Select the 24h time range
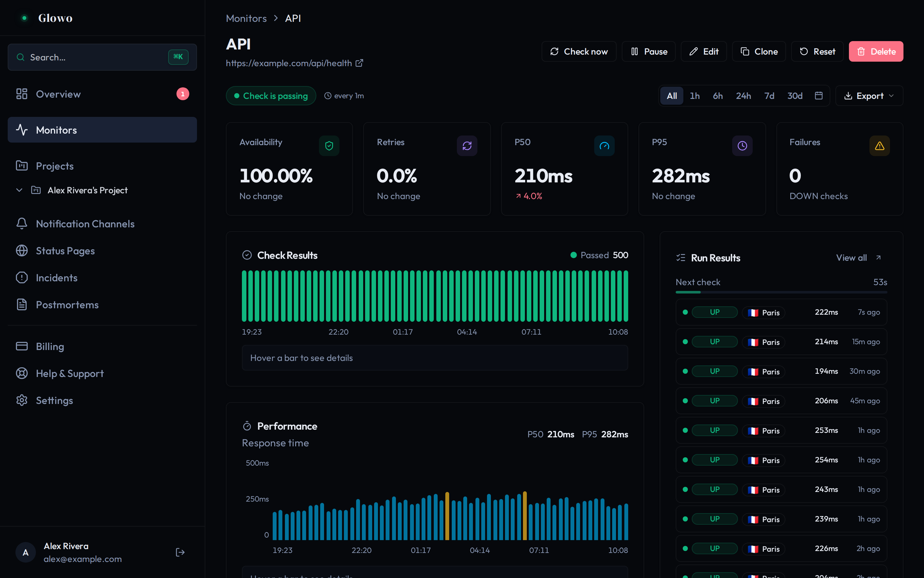 (x=743, y=96)
